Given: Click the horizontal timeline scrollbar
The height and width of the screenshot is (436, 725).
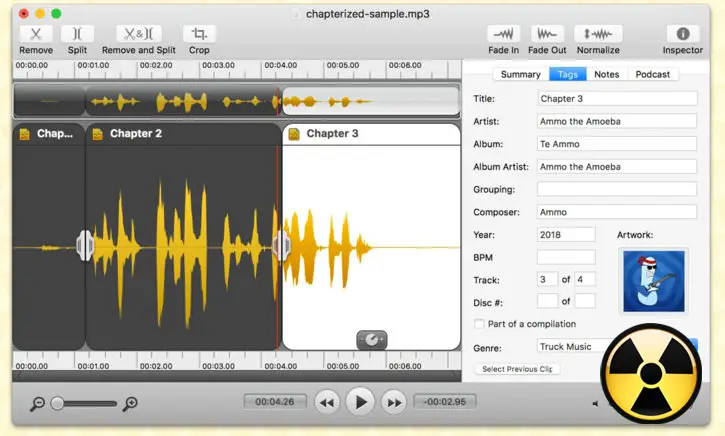Looking at the screenshot, I should (x=237, y=375).
